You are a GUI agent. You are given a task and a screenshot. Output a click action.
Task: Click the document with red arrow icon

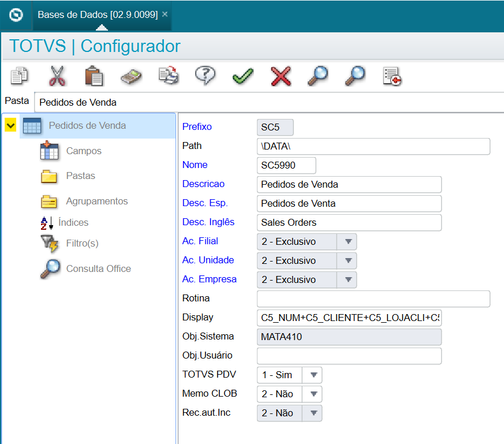[392, 76]
